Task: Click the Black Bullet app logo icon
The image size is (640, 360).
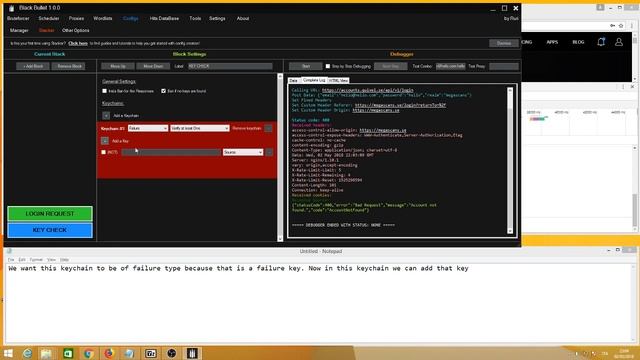Action: (11, 8)
